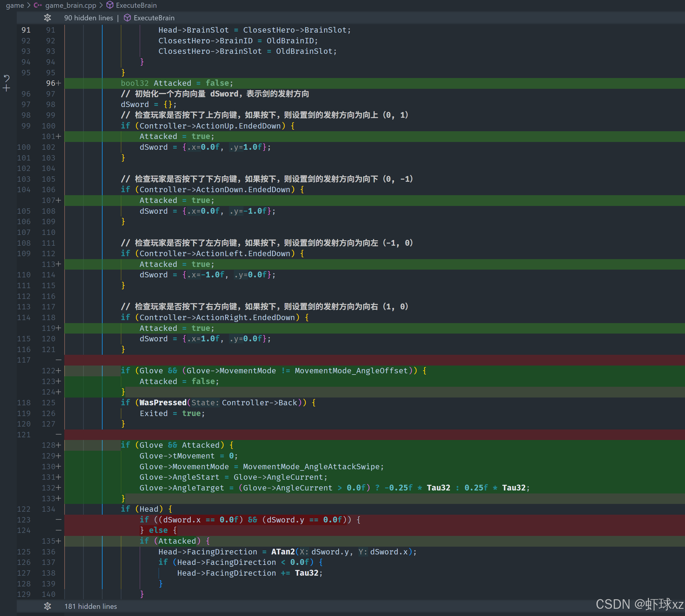Click the chevron after the game breadcrumb

point(29,5)
